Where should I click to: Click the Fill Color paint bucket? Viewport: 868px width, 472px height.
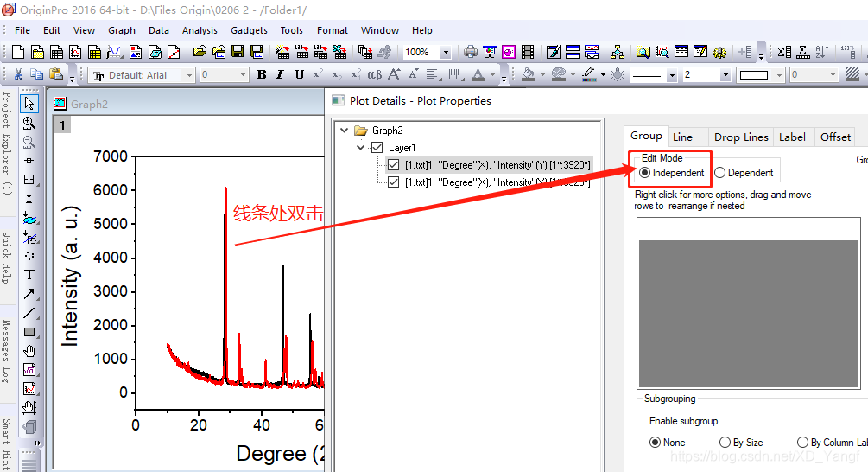click(529, 74)
